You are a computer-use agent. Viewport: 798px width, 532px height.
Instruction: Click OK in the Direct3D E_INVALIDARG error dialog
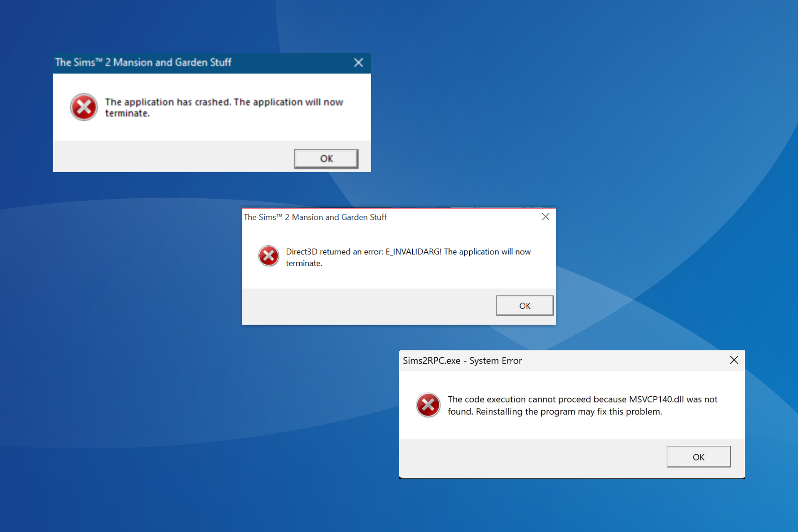click(525, 305)
